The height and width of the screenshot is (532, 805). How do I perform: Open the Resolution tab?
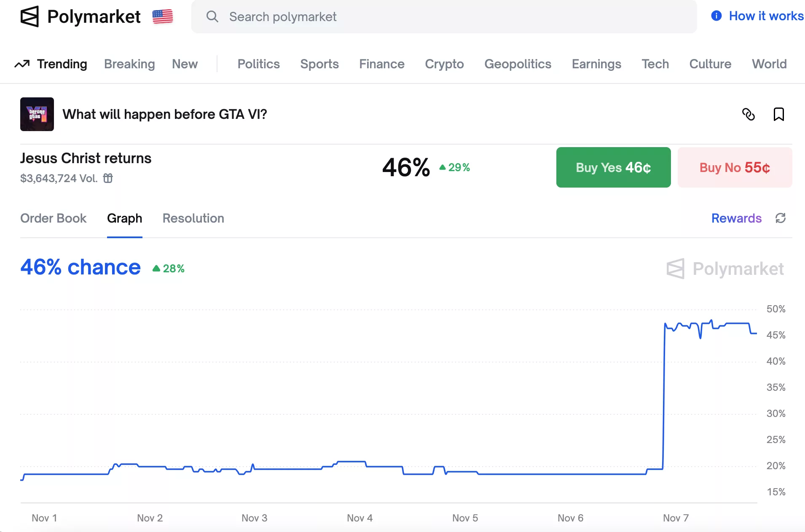click(x=193, y=218)
